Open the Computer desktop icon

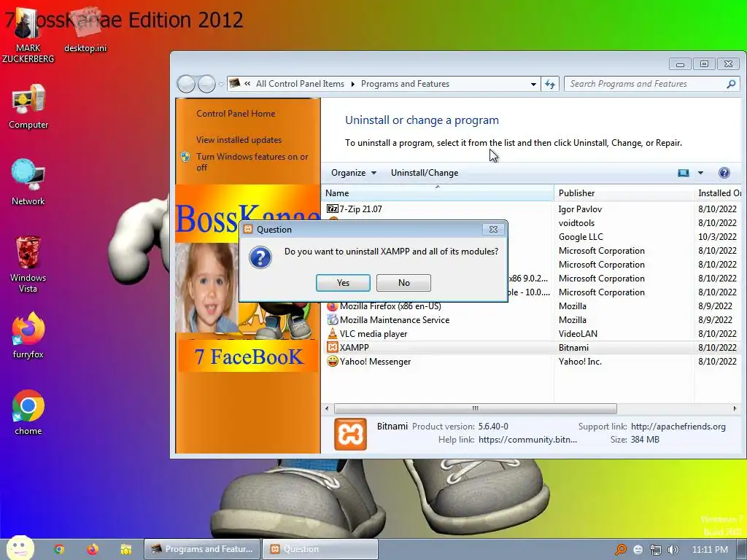coord(28,106)
